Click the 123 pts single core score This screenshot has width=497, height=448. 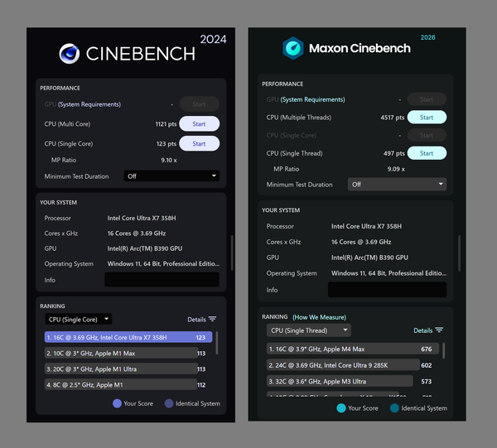click(x=166, y=143)
